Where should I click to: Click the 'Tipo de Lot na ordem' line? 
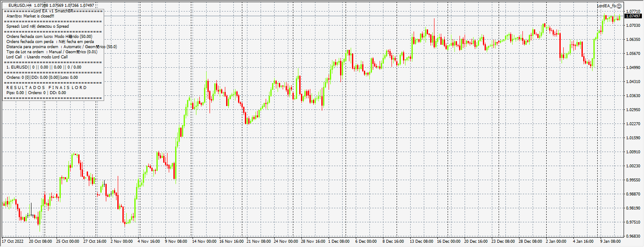pos(52,52)
